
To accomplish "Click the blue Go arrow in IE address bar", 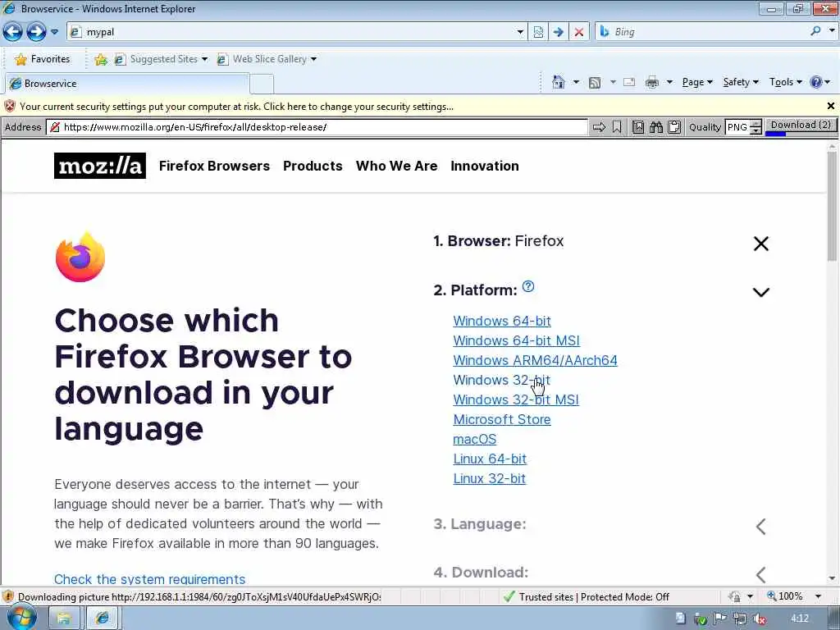I will pyautogui.click(x=558, y=32).
